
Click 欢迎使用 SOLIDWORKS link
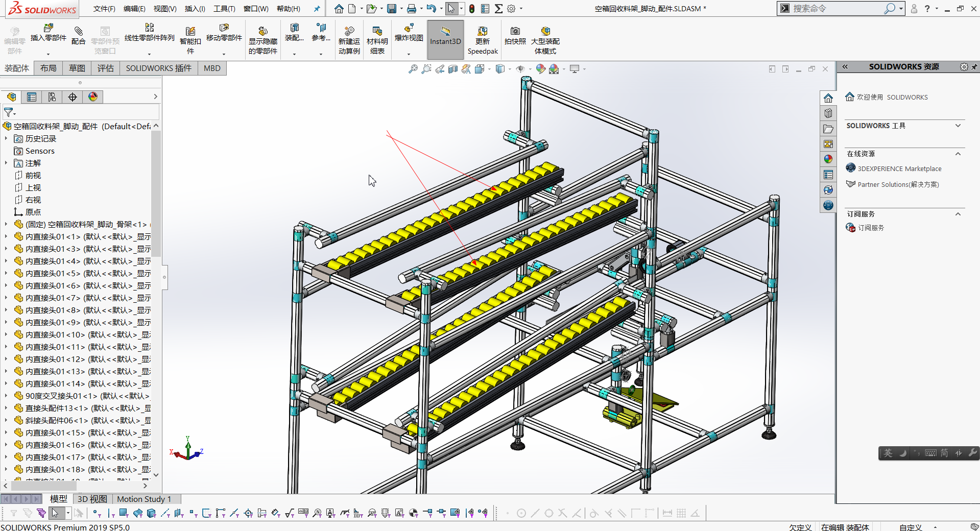pyautogui.click(x=892, y=97)
